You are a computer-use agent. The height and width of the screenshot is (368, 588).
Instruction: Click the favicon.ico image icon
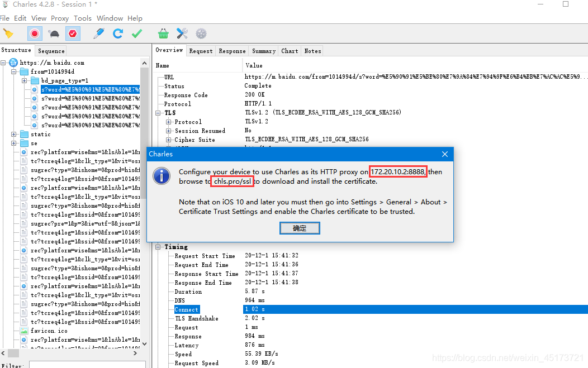click(x=24, y=331)
